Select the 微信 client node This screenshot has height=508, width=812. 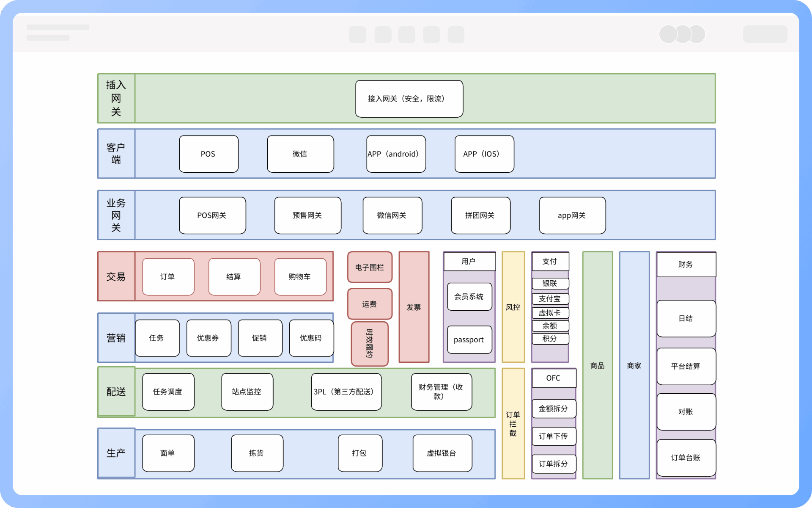[x=300, y=154]
